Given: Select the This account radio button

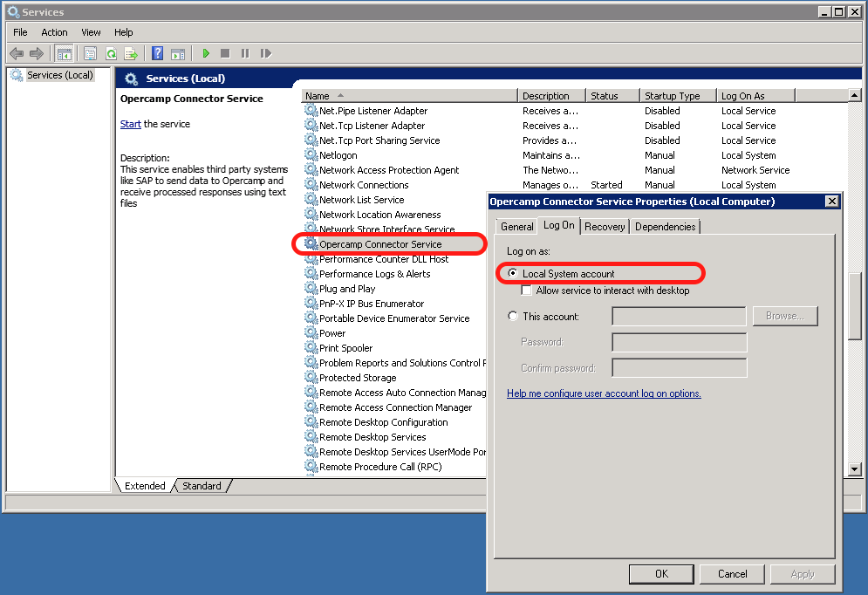Looking at the screenshot, I should [512, 317].
